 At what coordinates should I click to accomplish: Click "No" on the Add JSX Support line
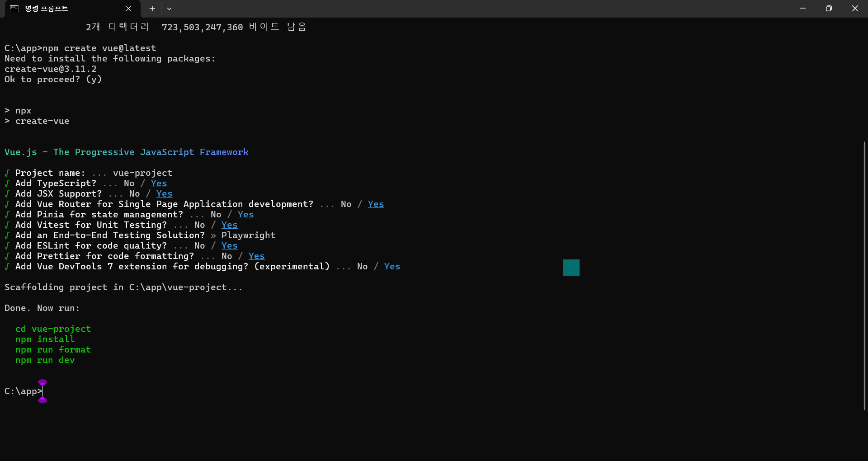135,193
